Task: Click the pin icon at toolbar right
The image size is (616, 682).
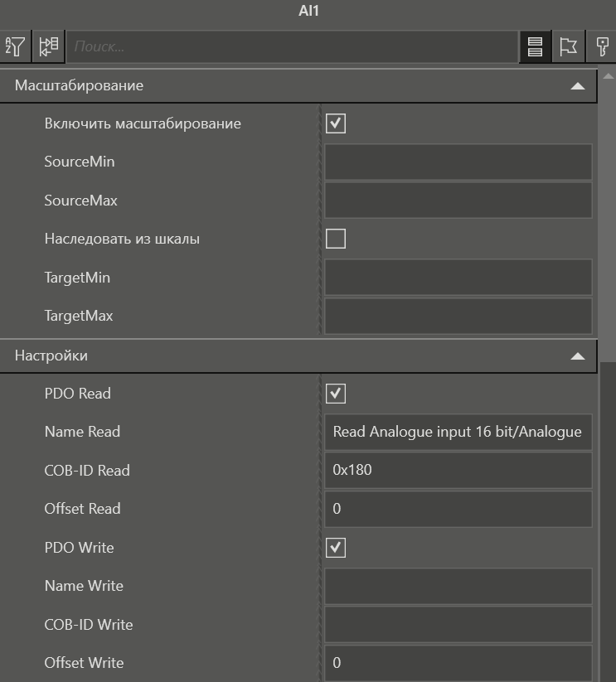Action: coord(602,46)
